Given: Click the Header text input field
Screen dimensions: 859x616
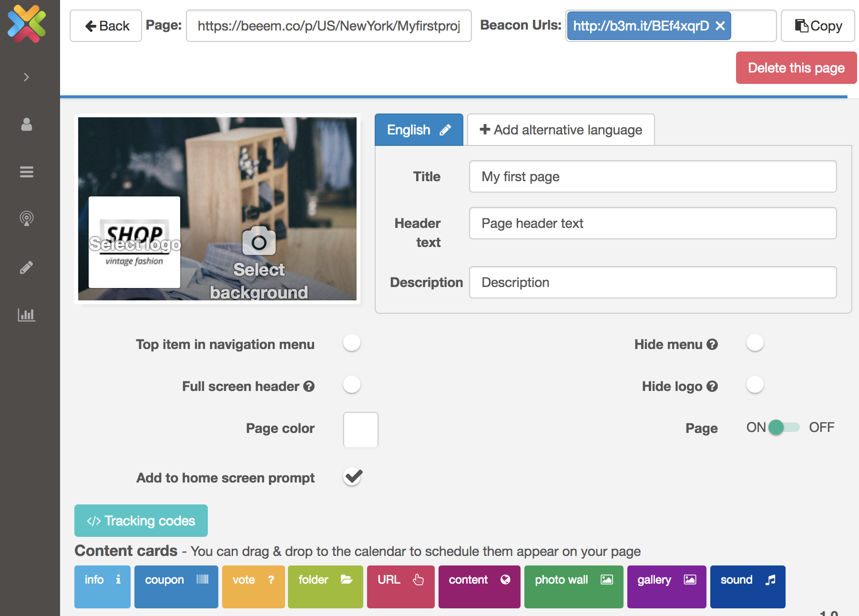Looking at the screenshot, I should pos(653,223).
